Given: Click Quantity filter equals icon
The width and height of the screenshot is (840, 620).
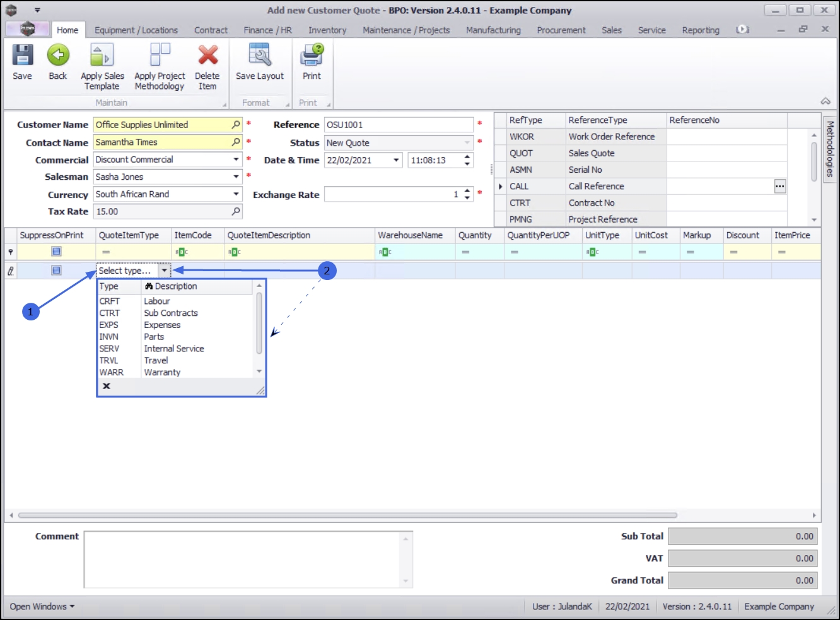Looking at the screenshot, I should click(465, 252).
